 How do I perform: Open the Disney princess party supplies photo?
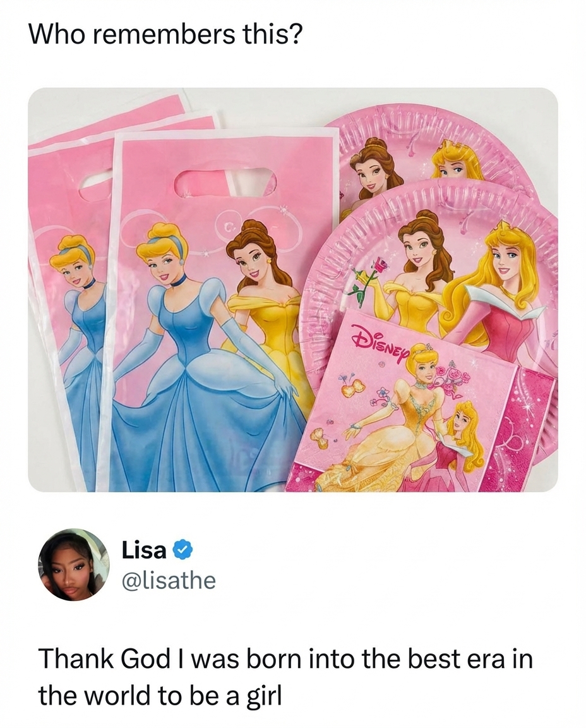pyautogui.click(x=293, y=289)
